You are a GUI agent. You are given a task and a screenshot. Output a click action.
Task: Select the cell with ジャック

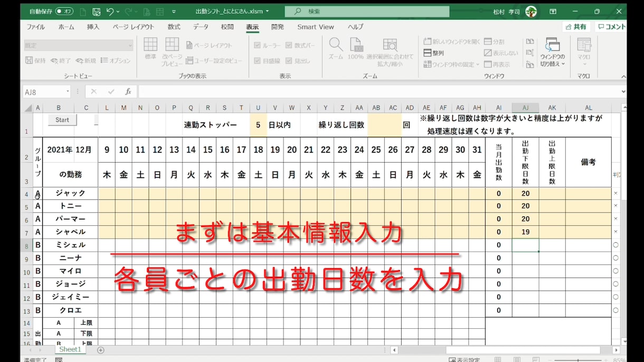tap(70, 193)
